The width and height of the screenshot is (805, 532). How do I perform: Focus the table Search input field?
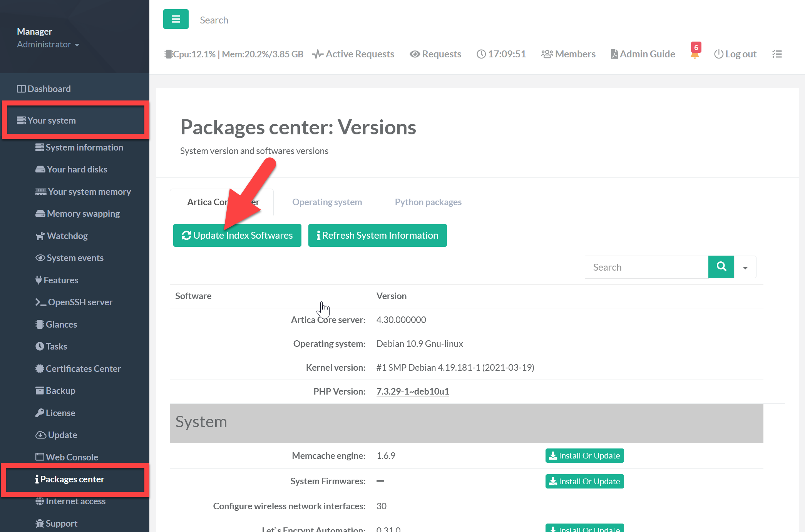(x=646, y=267)
